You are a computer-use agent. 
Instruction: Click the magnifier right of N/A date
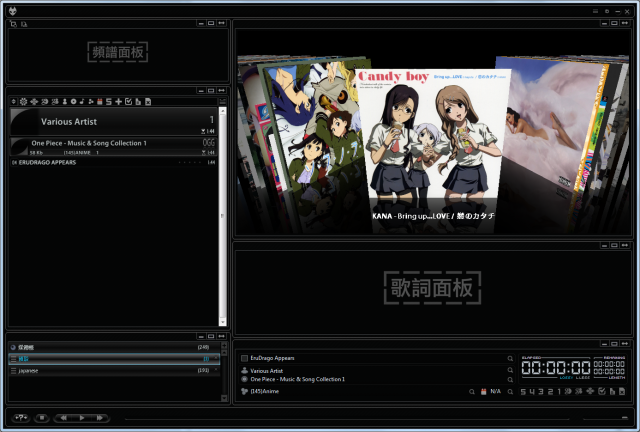tap(510, 392)
